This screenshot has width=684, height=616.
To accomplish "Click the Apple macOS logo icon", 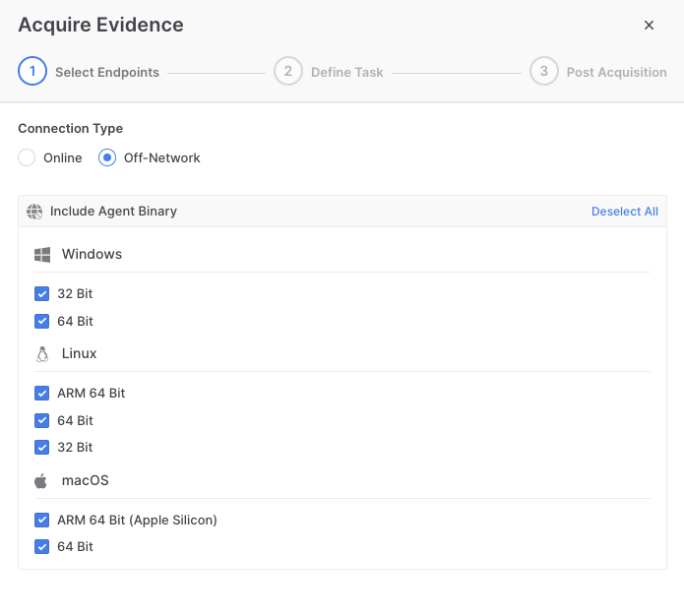I will pos(41,481).
